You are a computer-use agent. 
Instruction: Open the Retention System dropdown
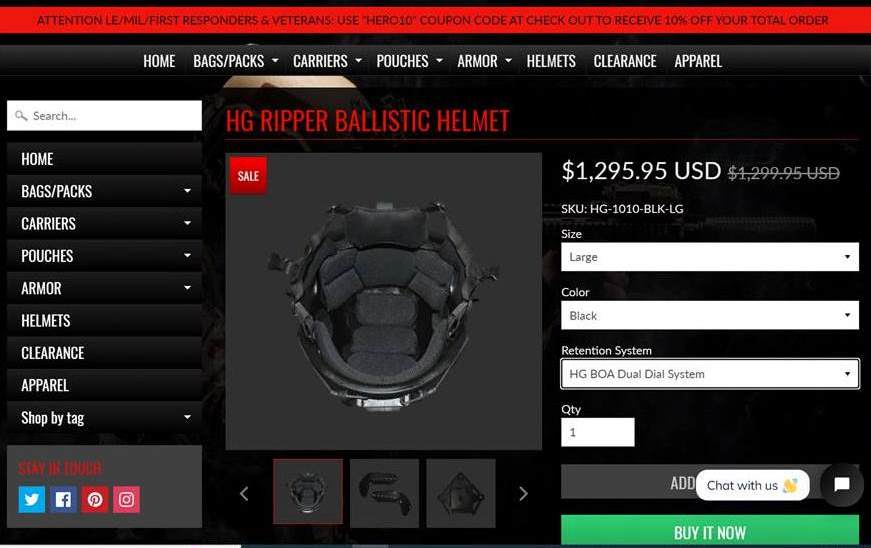pyautogui.click(x=709, y=374)
